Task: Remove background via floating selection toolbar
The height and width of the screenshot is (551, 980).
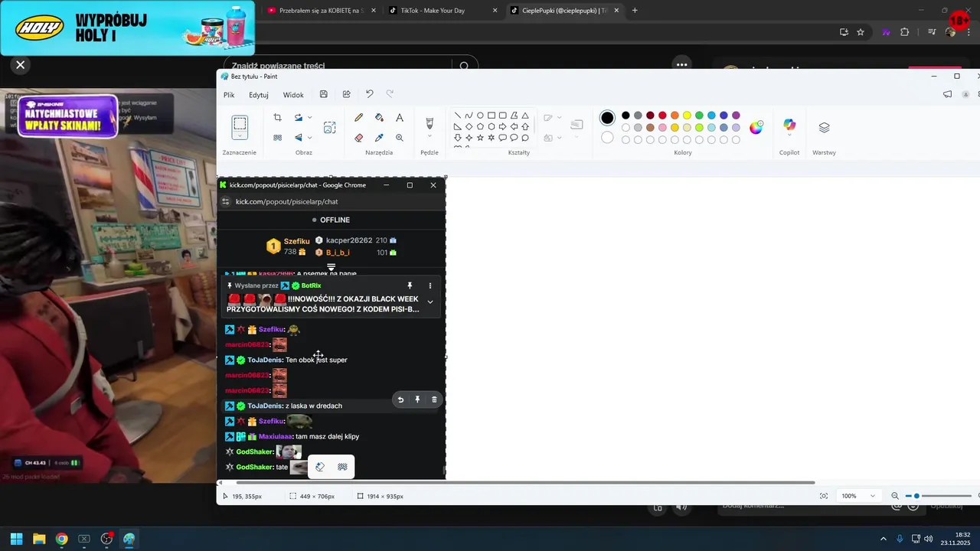Action: click(342, 467)
